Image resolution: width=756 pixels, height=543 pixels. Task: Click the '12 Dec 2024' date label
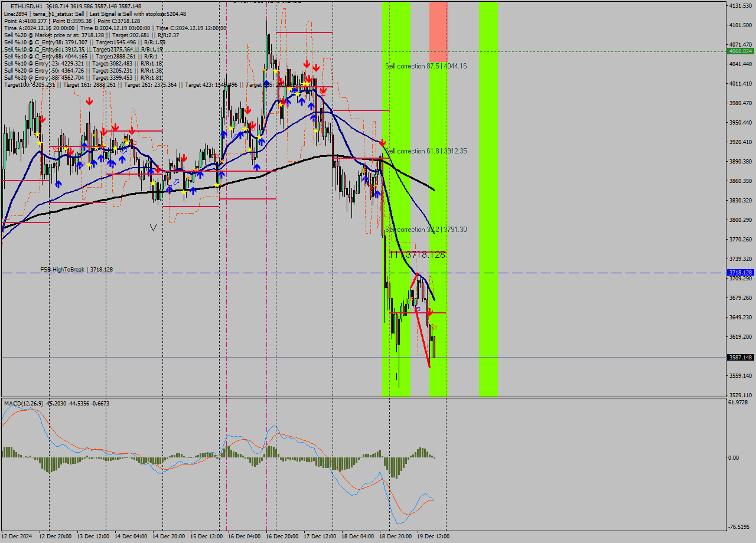[x=18, y=537]
